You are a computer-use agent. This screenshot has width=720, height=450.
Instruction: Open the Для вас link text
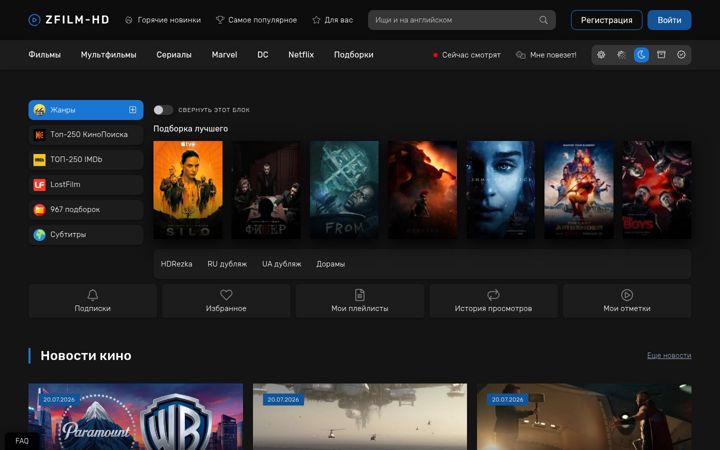(x=338, y=20)
